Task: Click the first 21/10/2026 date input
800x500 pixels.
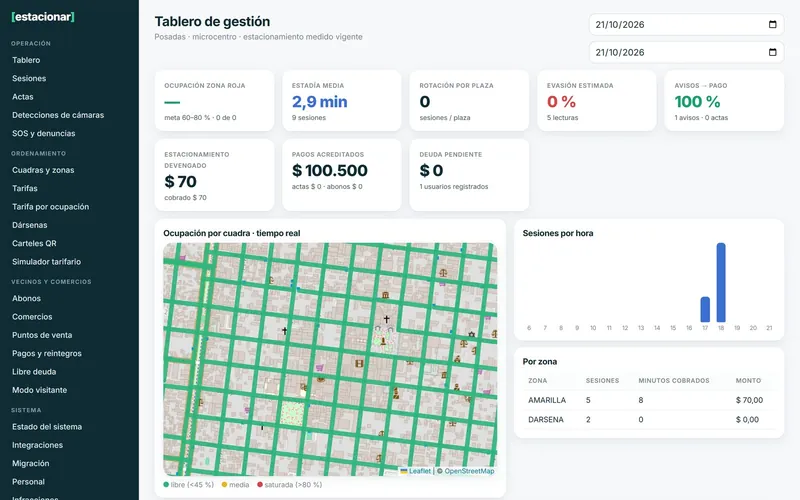Action: tap(686, 24)
